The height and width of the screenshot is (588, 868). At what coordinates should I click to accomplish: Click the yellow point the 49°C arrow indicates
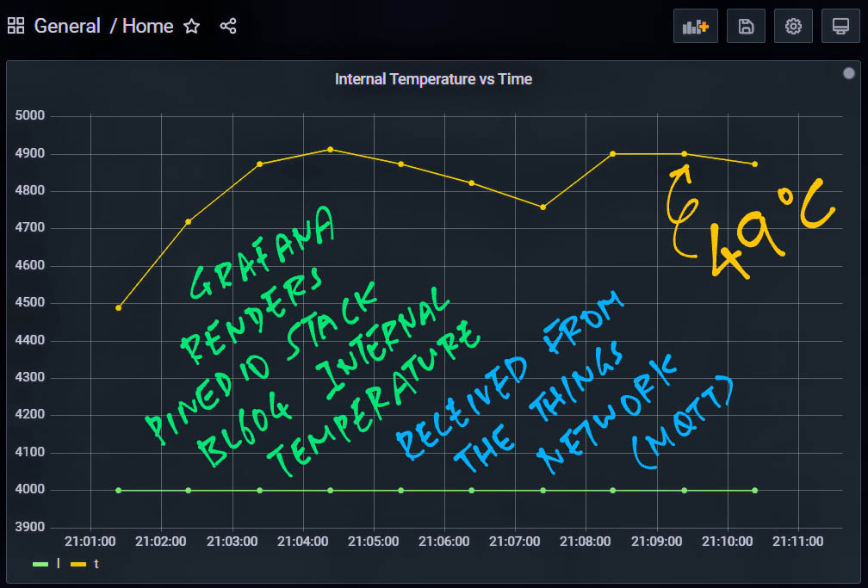click(x=685, y=154)
